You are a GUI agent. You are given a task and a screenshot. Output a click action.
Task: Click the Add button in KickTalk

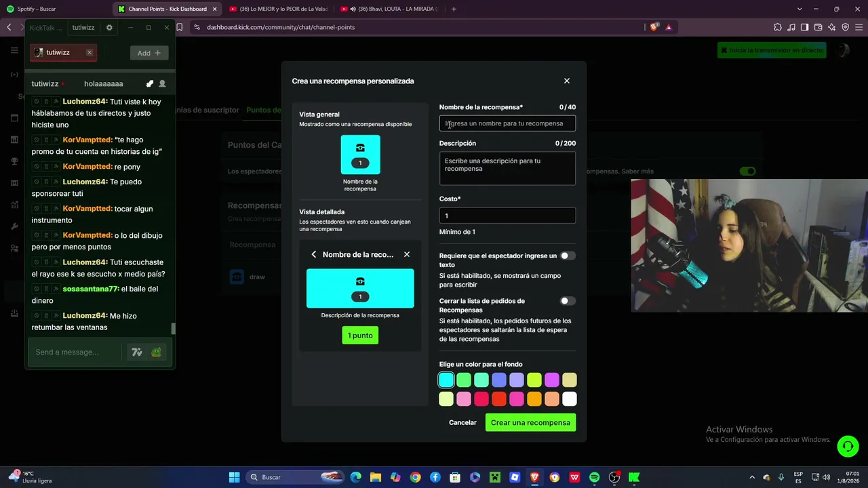(x=149, y=53)
